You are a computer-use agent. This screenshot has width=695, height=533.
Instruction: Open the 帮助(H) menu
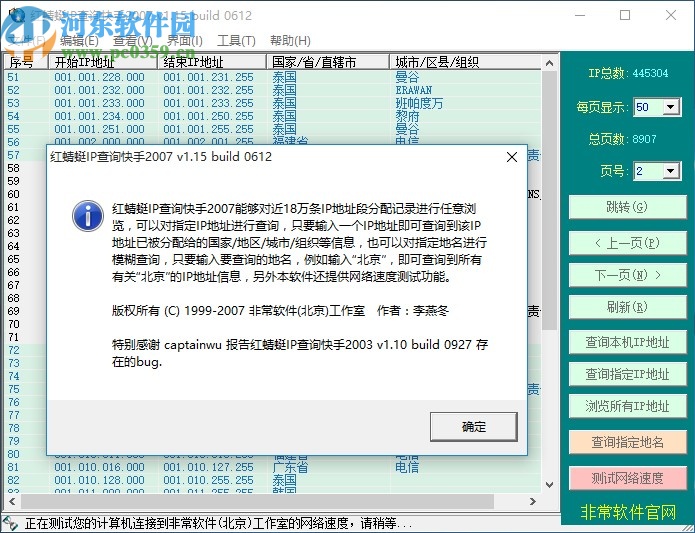(x=290, y=41)
